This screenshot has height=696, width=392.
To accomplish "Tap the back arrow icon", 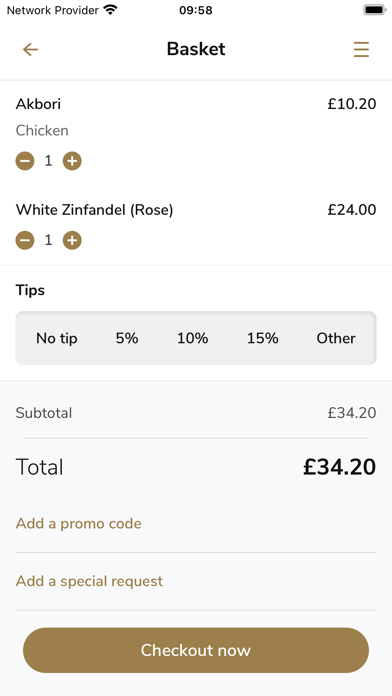I will [31, 49].
